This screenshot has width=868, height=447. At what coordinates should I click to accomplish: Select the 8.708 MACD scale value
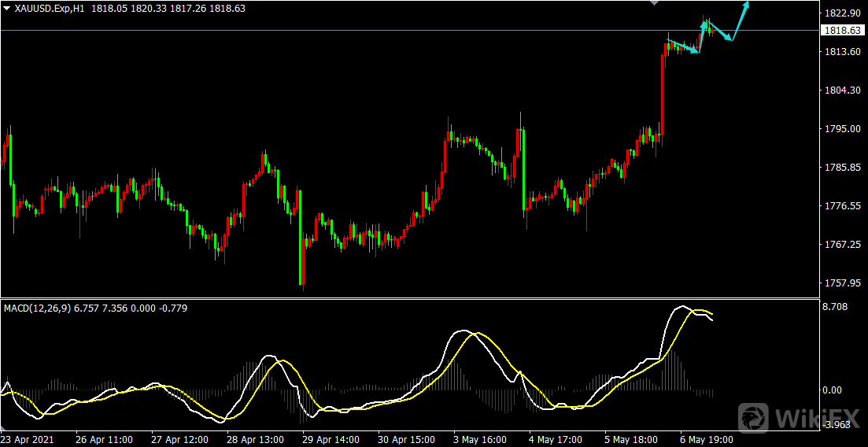tap(835, 306)
